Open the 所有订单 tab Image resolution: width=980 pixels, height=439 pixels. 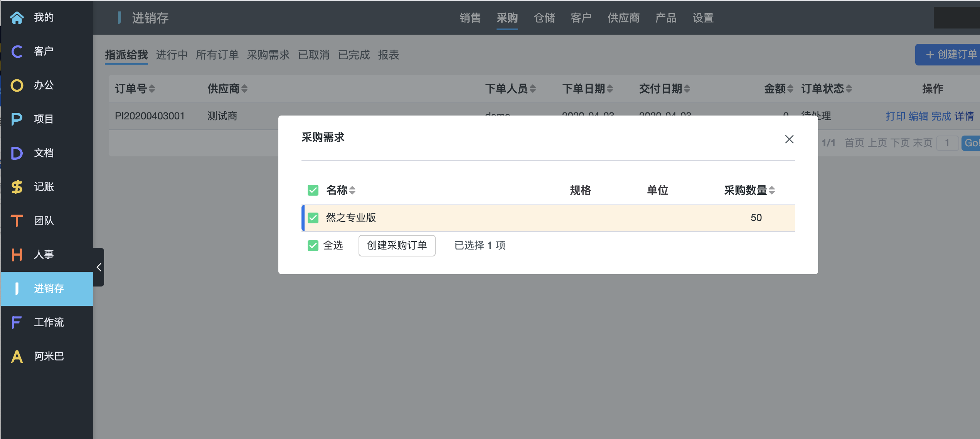[217, 55]
